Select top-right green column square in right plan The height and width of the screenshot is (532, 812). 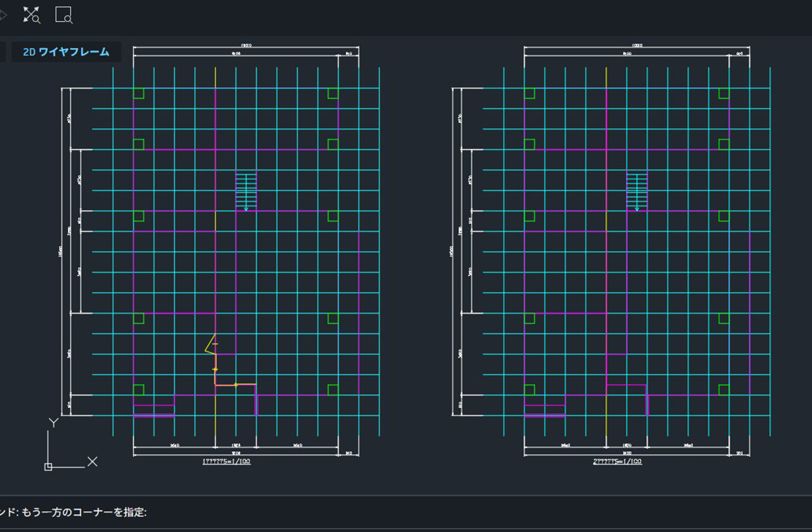(x=724, y=94)
